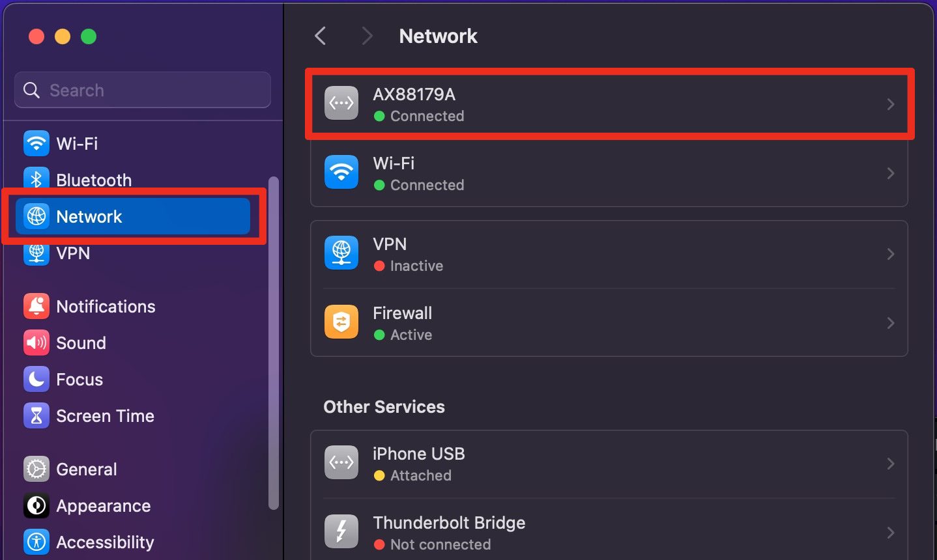Viewport: 937px width, 560px height.
Task: Expand the Wi-Fi connection row chevron
Action: (890, 173)
